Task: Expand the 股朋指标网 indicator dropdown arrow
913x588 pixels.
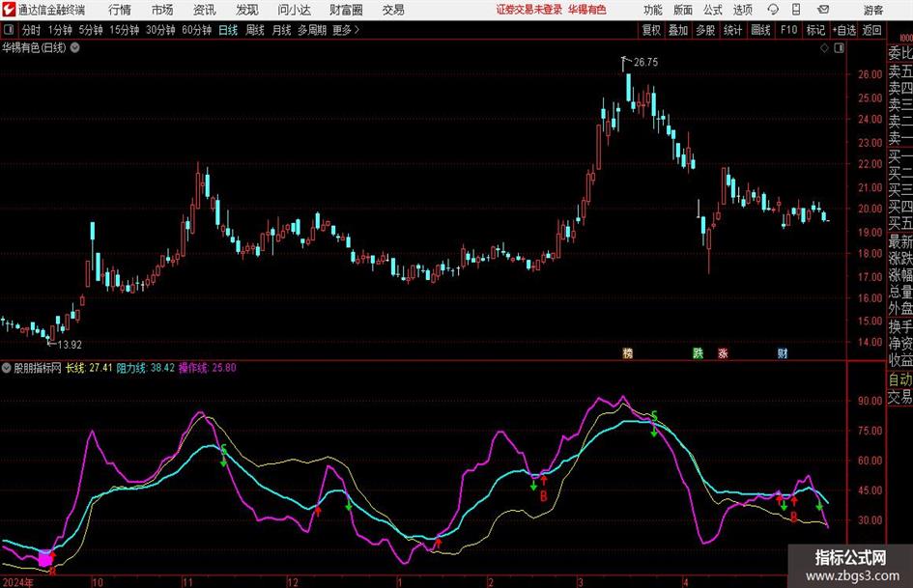Action: tap(7, 367)
